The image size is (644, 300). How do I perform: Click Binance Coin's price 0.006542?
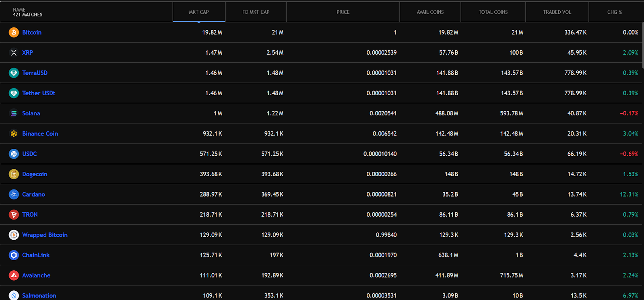[x=384, y=134]
